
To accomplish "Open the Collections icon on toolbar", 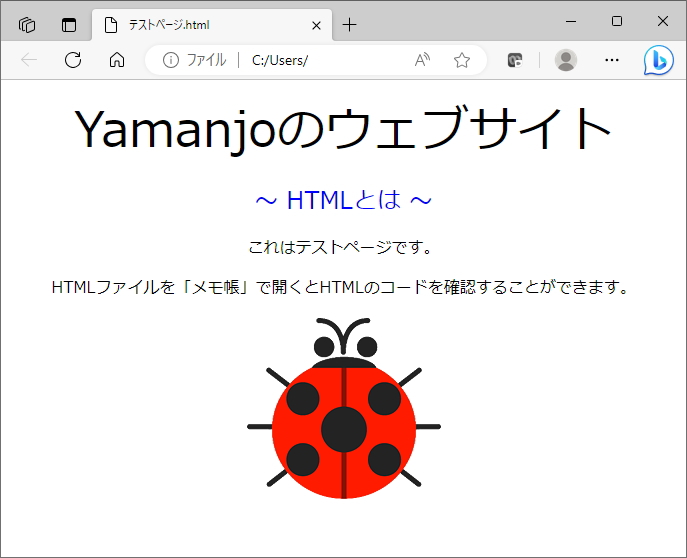I will tap(515, 60).
